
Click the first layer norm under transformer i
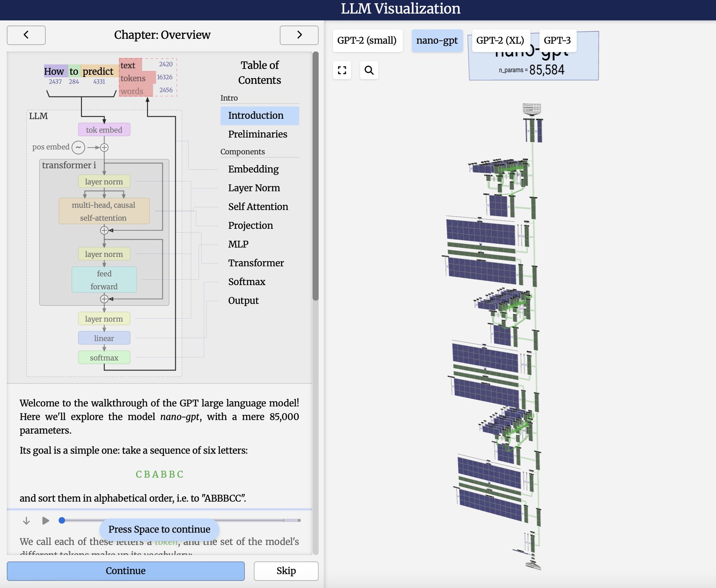[104, 182]
